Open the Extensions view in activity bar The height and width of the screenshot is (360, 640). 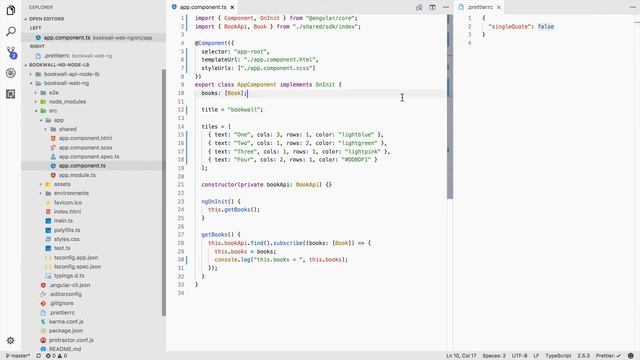coord(11,94)
